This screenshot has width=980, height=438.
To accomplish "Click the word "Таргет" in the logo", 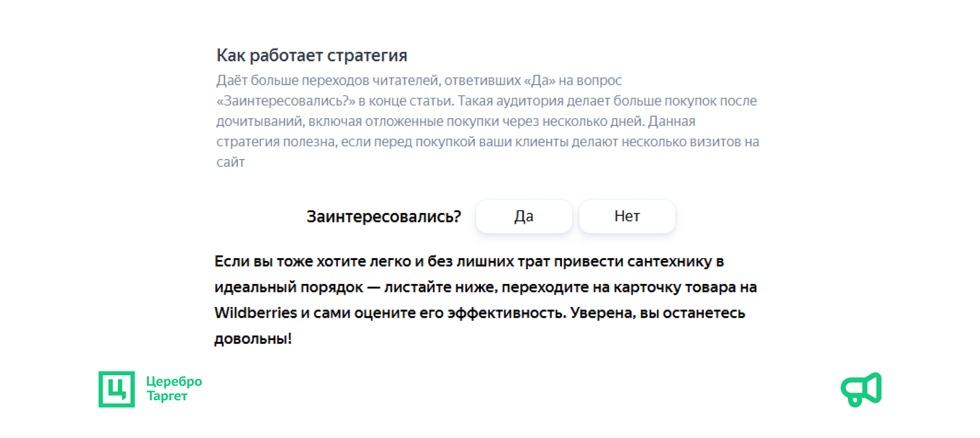I will (x=167, y=396).
